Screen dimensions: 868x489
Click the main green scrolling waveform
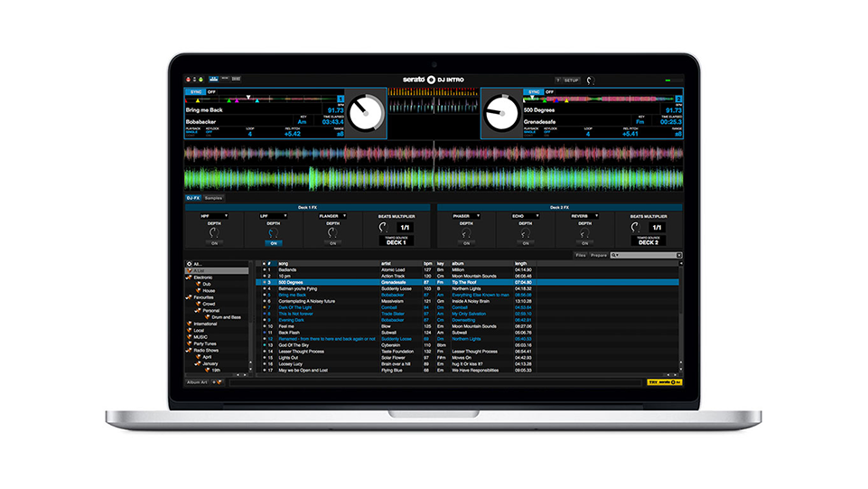[434, 178]
